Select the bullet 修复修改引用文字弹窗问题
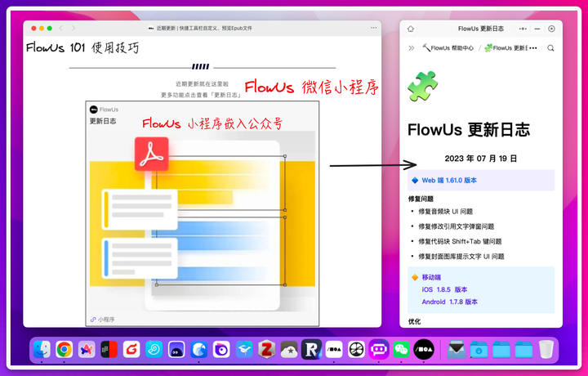 tap(456, 226)
